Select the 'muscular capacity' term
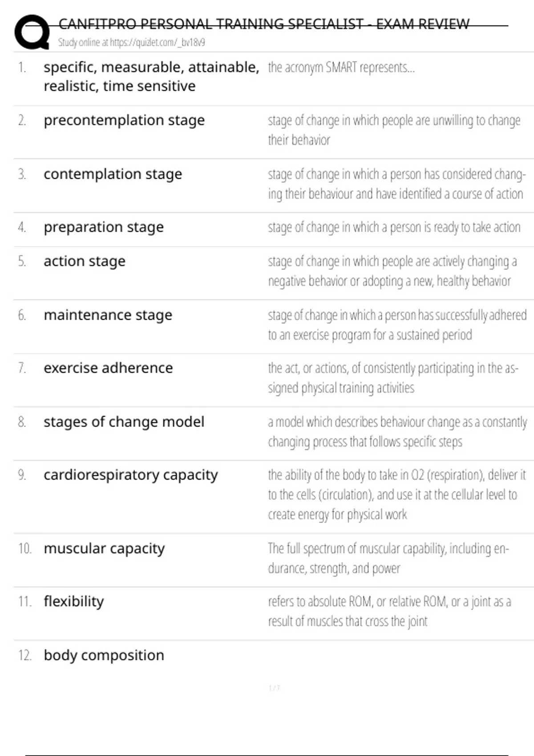Image resolution: width=534 pixels, height=756 pixels. (x=104, y=549)
